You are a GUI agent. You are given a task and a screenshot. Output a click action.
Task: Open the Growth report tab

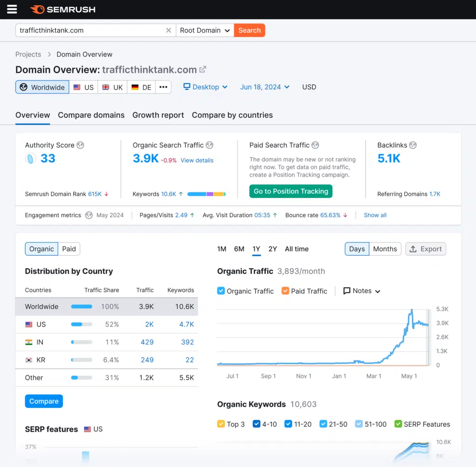158,115
